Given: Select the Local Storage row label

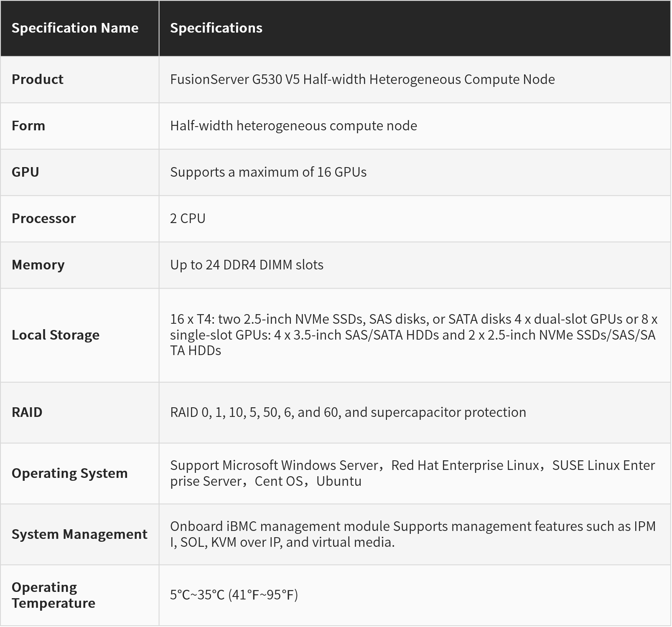Looking at the screenshot, I should tap(56, 335).
